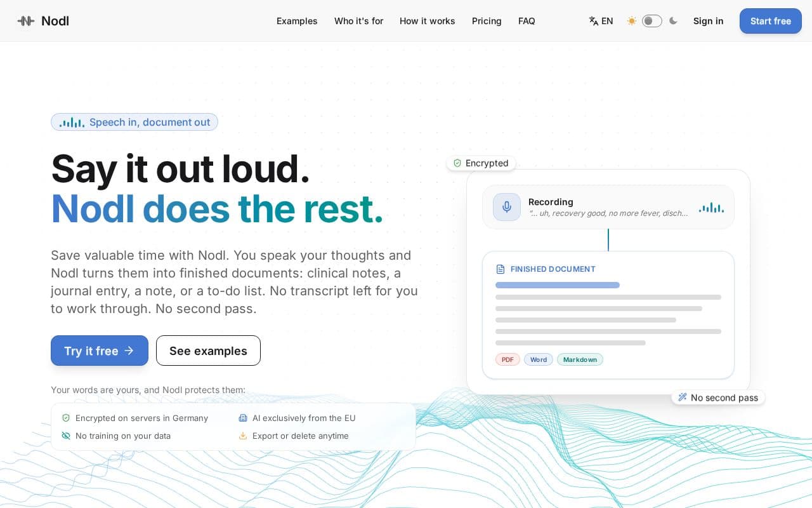This screenshot has height=508, width=812.
Task: Open How it works section
Action: (x=428, y=21)
